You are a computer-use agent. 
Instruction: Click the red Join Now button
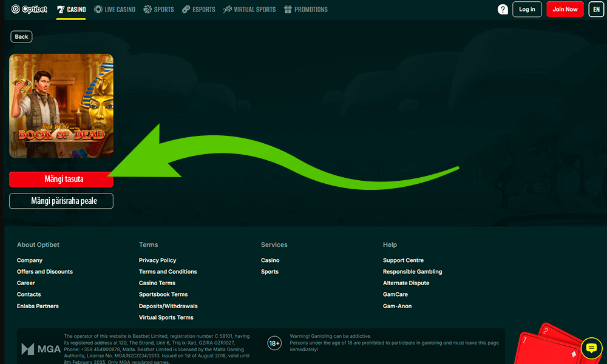click(565, 10)
